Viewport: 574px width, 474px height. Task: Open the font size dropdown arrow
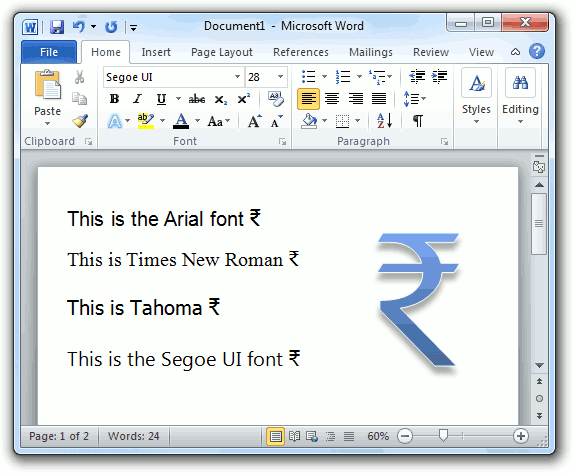pyautogui.click(x=280, y=76)
